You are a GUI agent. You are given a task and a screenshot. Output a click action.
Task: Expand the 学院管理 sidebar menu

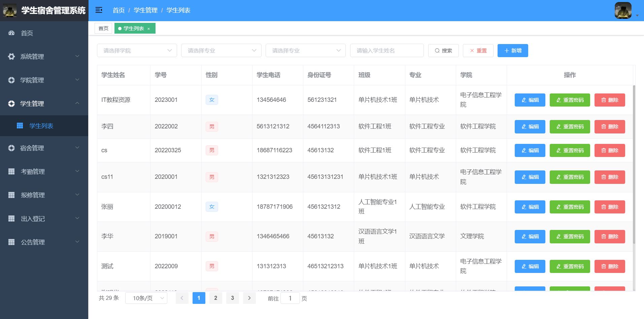pos(44,80)
